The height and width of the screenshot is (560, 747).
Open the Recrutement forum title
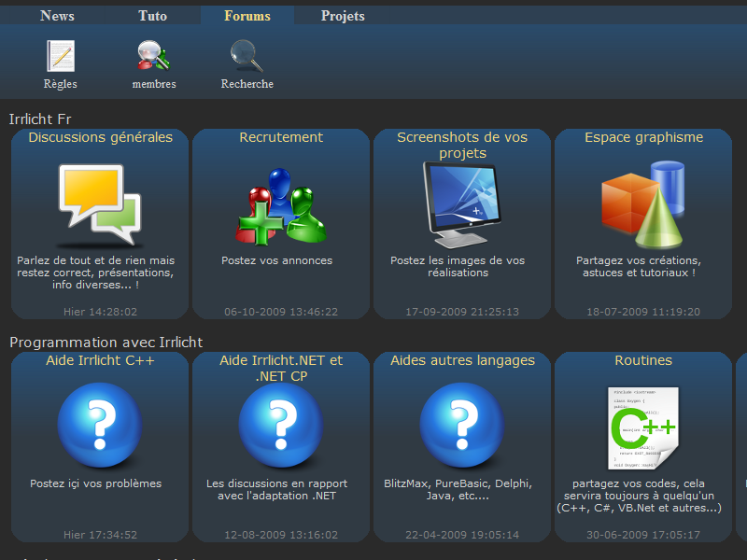click(281, 137)
